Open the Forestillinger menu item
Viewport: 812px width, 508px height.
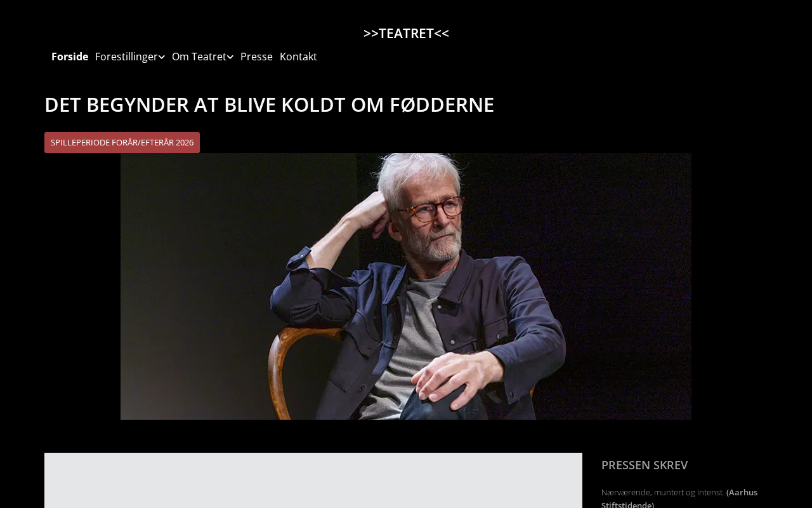click(x=126, y=57)
